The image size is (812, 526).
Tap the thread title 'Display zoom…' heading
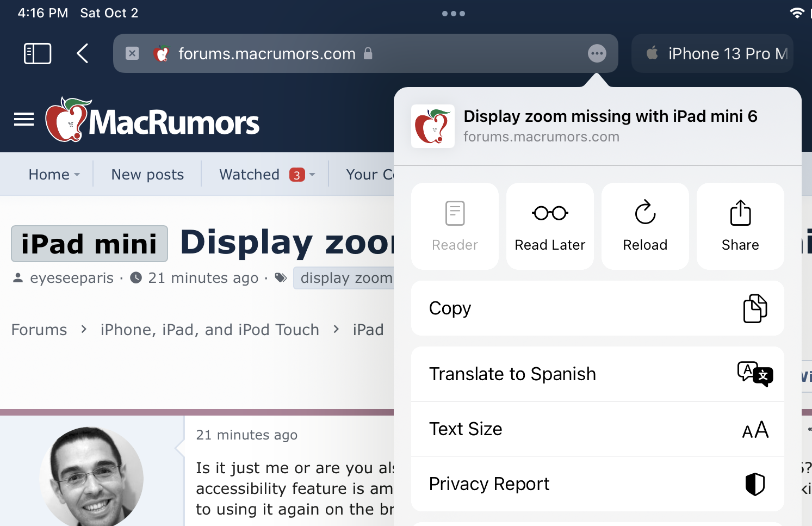tap(287, 242)
